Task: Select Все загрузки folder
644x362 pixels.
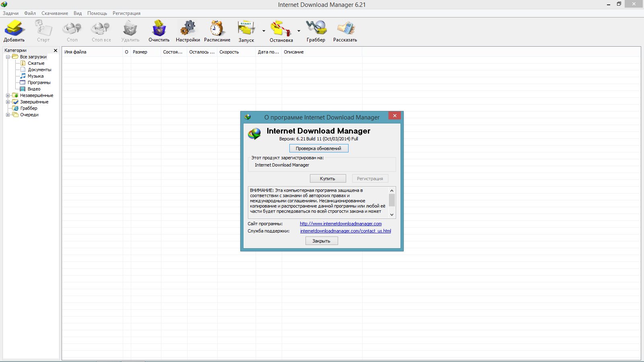Action: click(x=33, y=57)
